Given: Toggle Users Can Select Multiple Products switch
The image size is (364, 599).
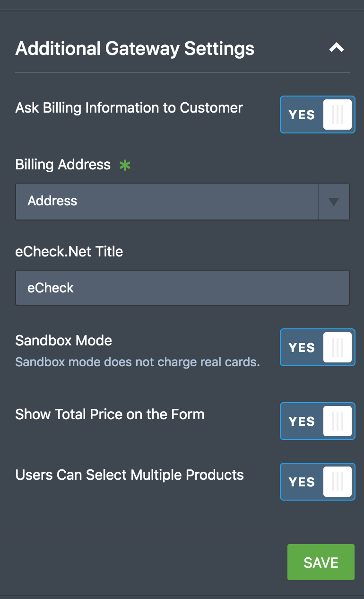Looking at the screenshot, I should (318, 482).
